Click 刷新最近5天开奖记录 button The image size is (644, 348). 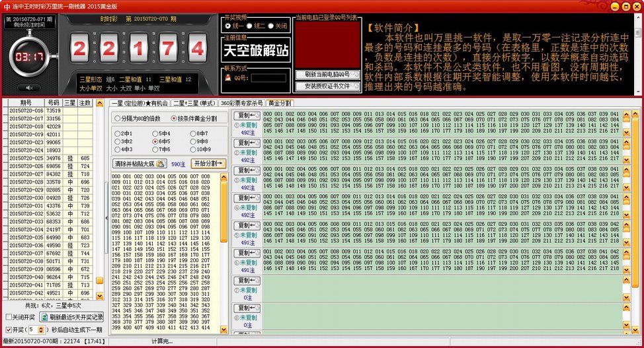(71, 317)
